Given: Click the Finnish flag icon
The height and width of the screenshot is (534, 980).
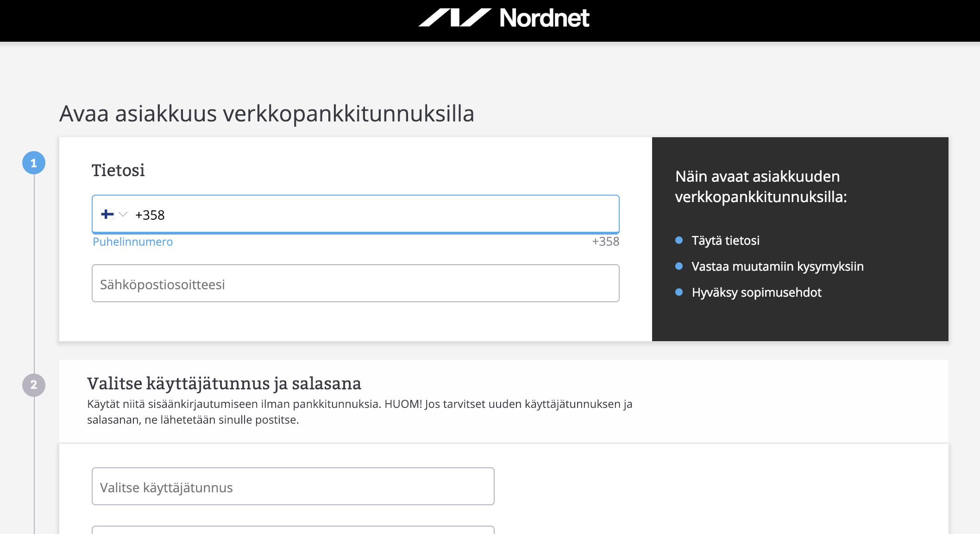Looking at the screenshot, I should [x=107, y=214].
